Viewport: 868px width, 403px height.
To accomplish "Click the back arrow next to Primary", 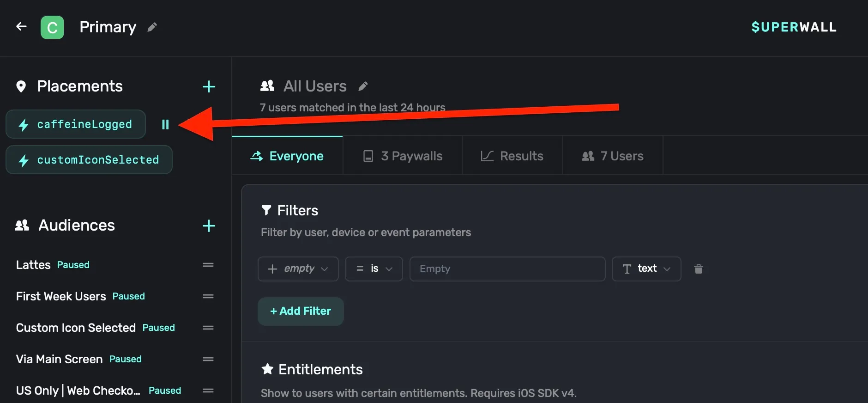I will pyautogui.click(x=21, y=26).
